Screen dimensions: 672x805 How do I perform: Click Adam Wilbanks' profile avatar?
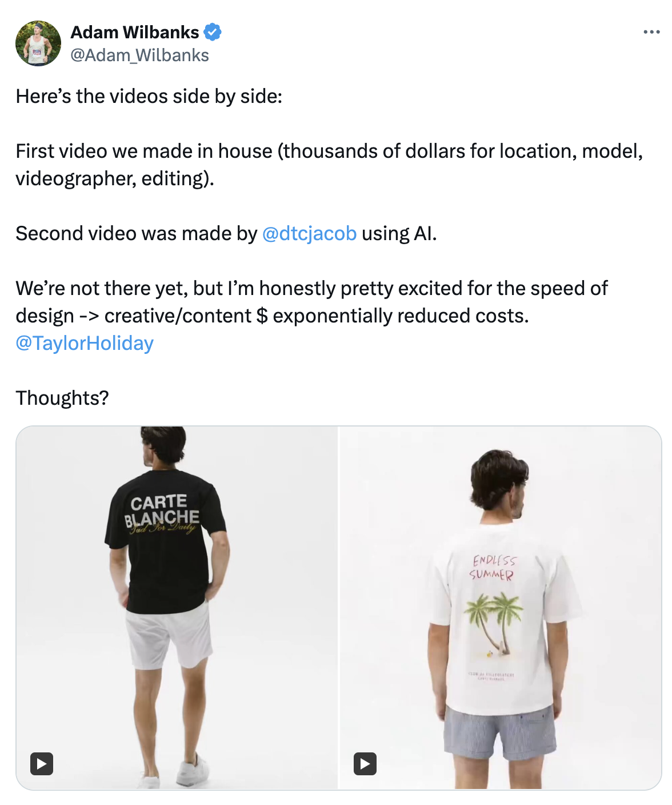point(38,43)
